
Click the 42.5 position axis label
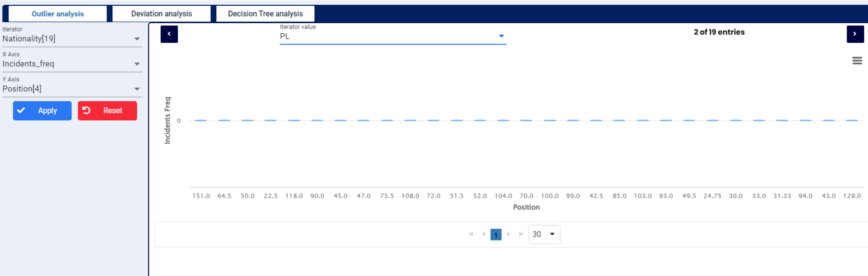coord(596,196)
